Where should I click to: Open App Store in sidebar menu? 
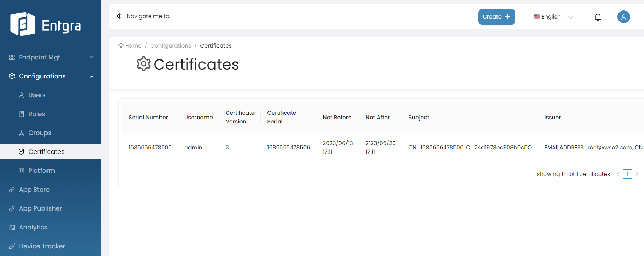click(x=50, y=190)
